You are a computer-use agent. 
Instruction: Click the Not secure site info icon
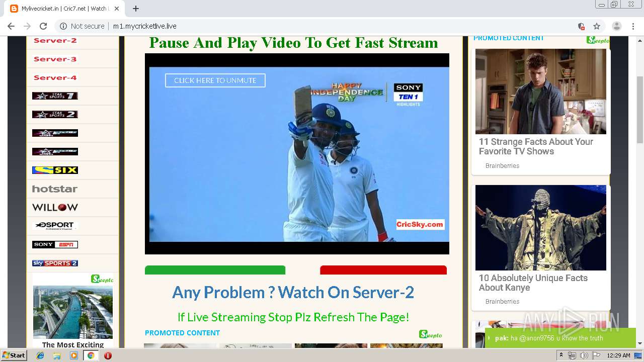[63, 26]
